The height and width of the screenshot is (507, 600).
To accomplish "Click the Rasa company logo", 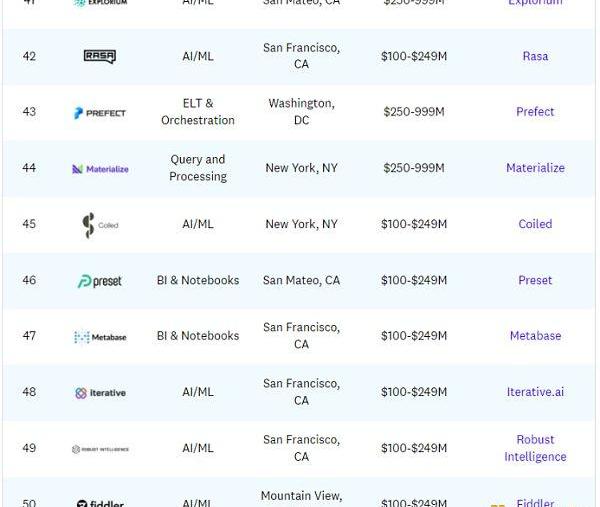I will [x=100, y=57].
